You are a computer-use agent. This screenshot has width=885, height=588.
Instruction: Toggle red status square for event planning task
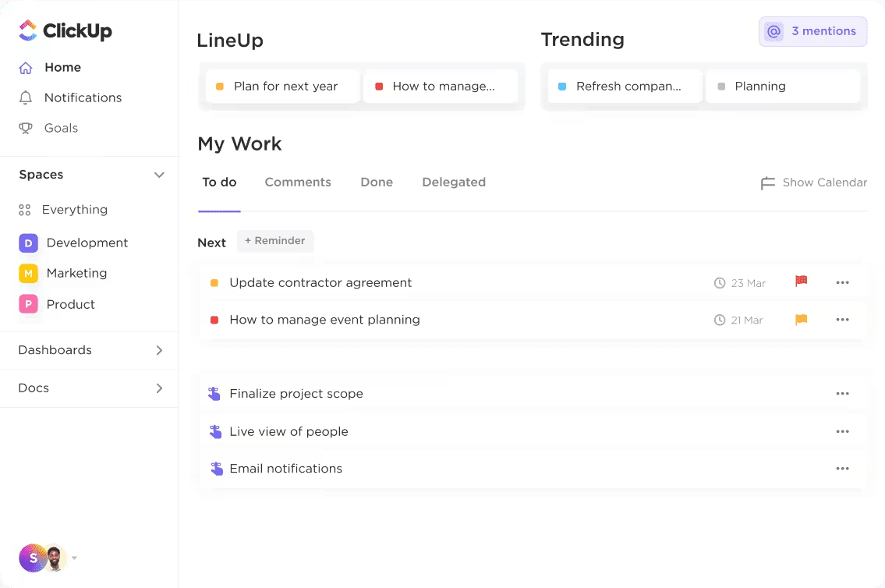pos(214,320)
